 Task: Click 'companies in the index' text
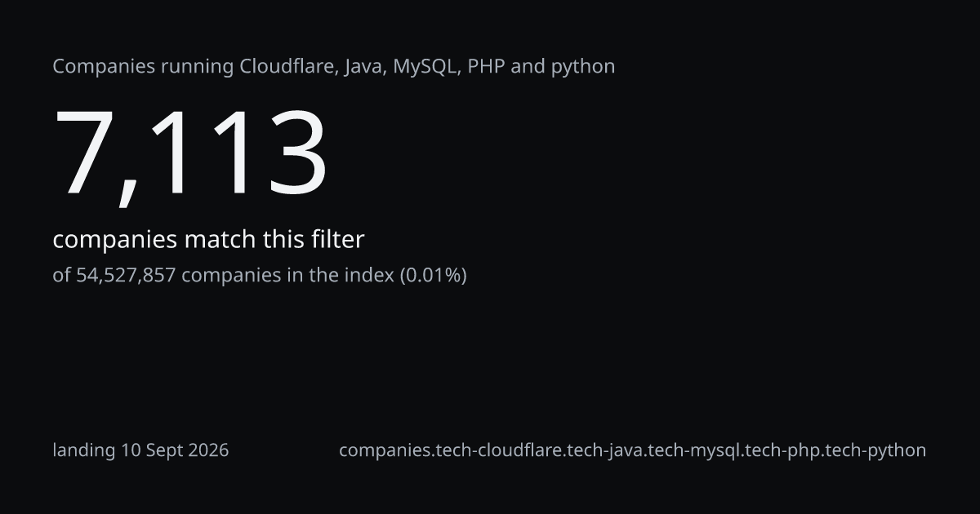tap(287, 276)
